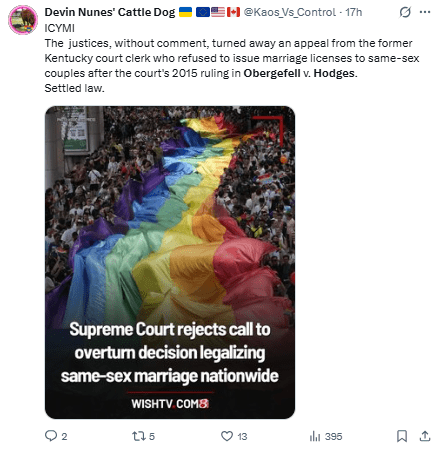Viewport: 441px width, 451px height.
Task: Click the Supreme Court headline on image
Action: click(170, 352)
